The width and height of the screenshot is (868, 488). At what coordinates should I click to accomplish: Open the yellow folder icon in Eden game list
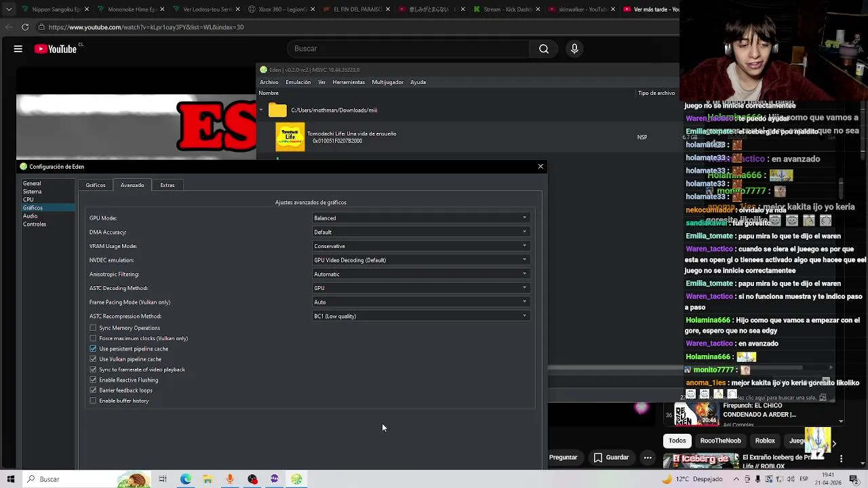(277, 110)
